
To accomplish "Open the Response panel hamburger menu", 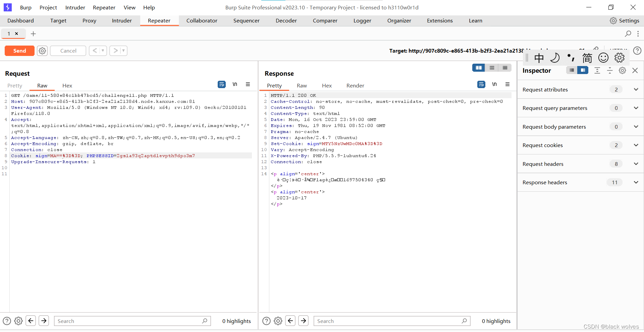I will click(x=507, y=84).
